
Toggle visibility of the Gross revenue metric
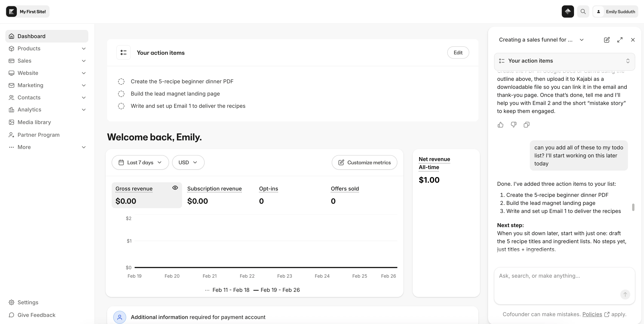pyautogui.click(x=175, y=187)
